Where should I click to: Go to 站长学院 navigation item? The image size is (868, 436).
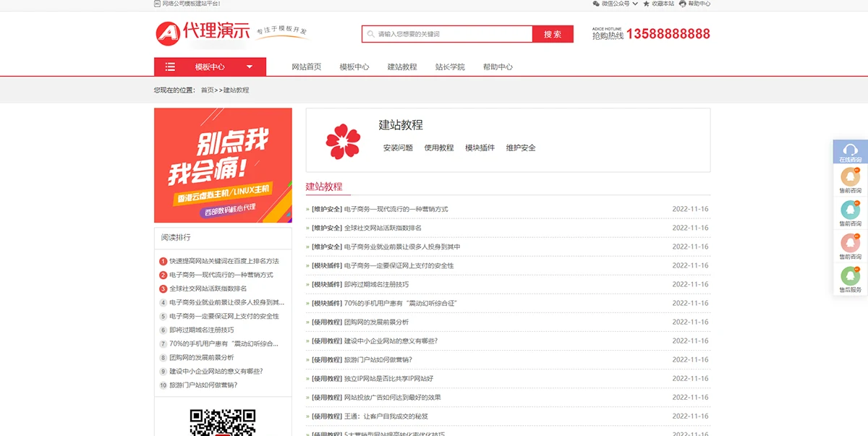pyautogui.click(x=449, y=67)
